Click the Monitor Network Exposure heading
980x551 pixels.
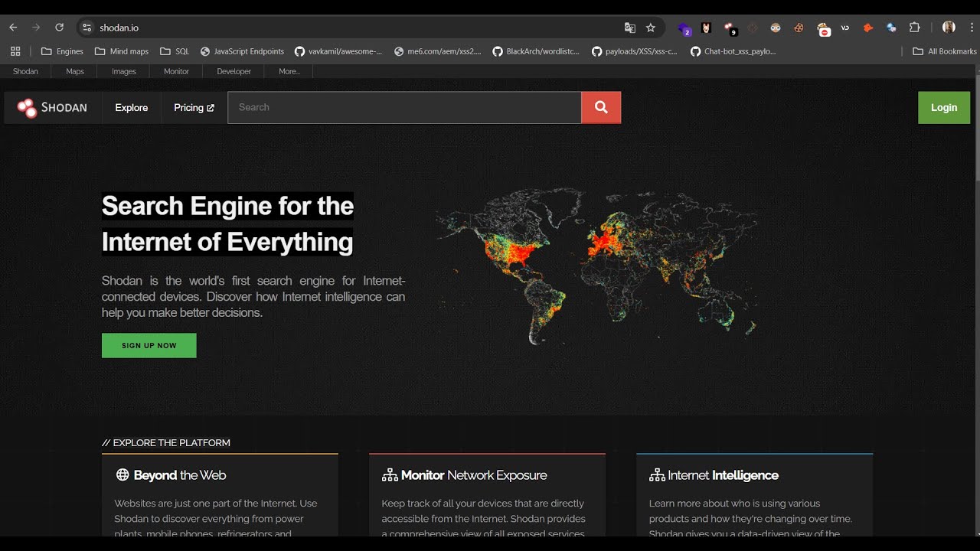pyautogui.click(x=474, y=475)
